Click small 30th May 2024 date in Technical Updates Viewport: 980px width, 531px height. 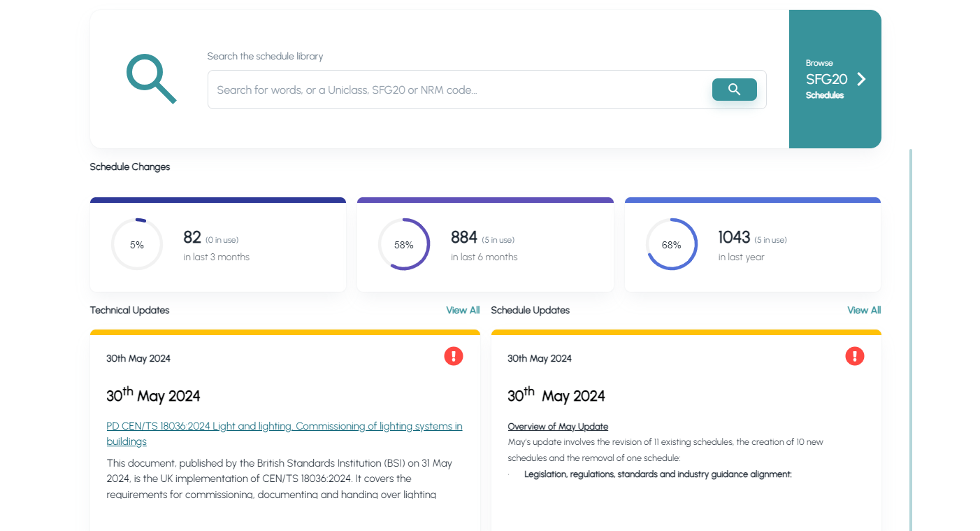click(x=138, y=358)
